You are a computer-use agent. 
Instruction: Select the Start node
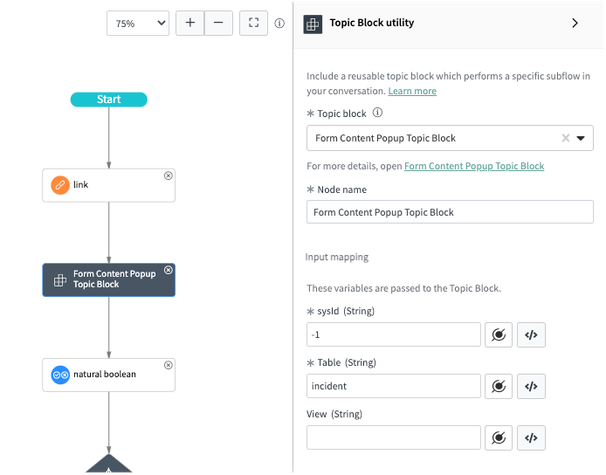pos(109,99)
